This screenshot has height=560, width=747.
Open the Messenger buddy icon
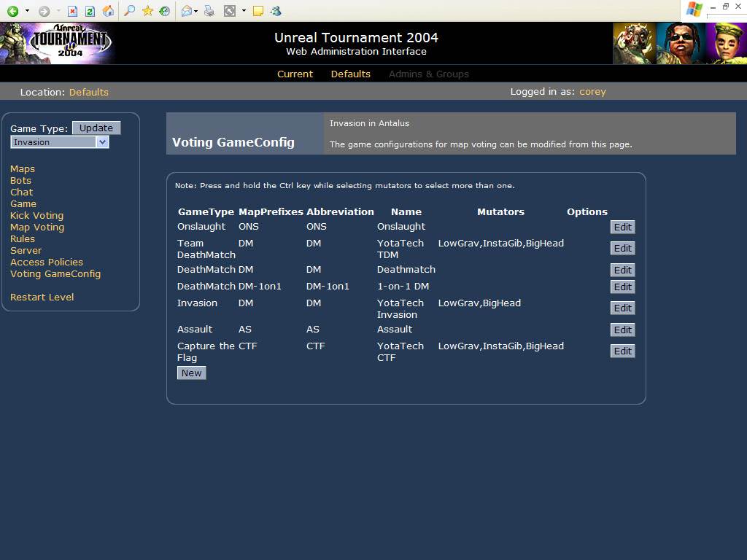click(275, 10)
